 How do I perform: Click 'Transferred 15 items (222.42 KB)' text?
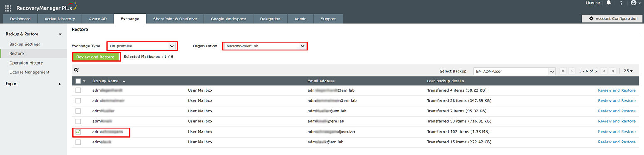[459, 142]
